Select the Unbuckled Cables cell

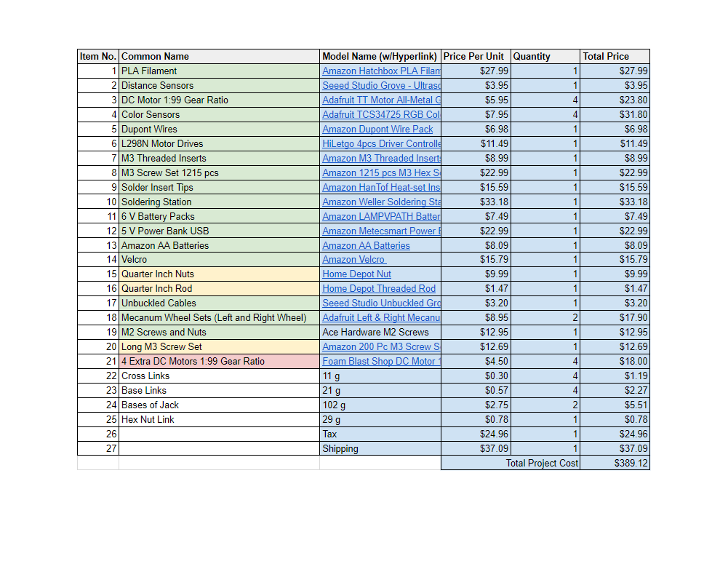(x=219, y=303)
